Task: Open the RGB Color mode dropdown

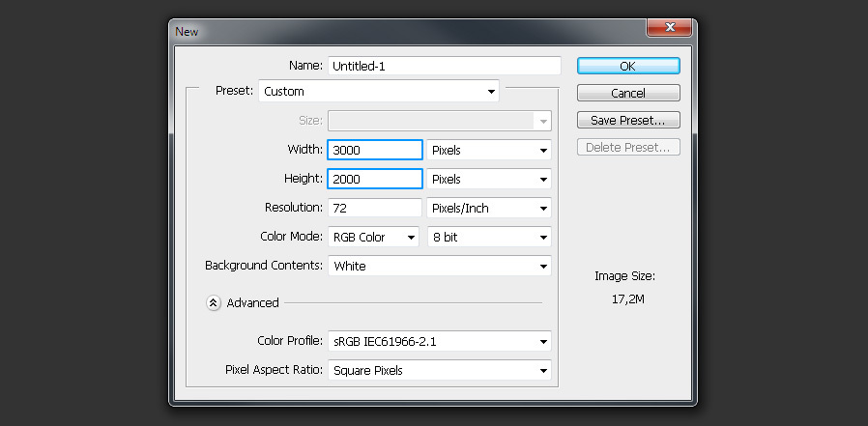Action: (x=373, y=237)
